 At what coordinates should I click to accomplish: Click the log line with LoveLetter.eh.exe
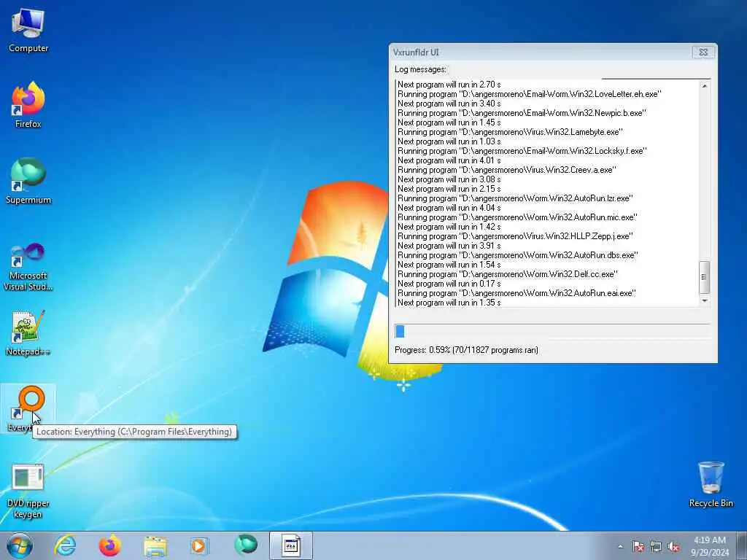(x=530, y=94)
